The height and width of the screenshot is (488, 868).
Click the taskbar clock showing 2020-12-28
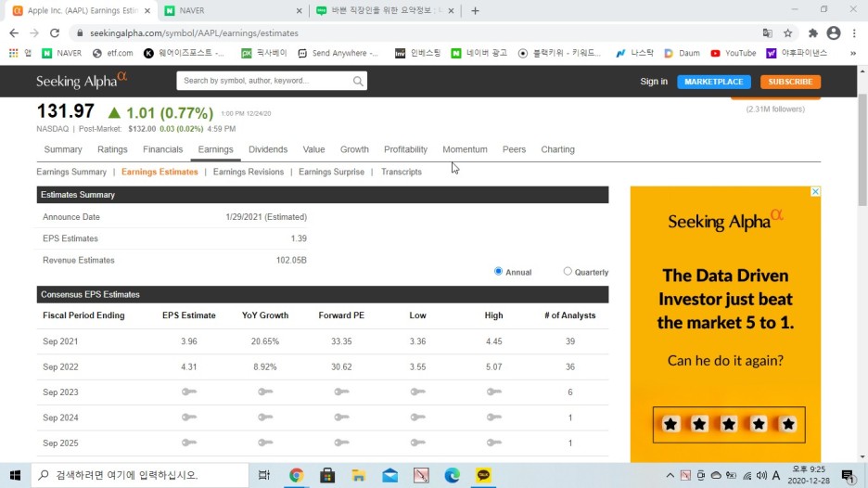[x=809, y=475]
